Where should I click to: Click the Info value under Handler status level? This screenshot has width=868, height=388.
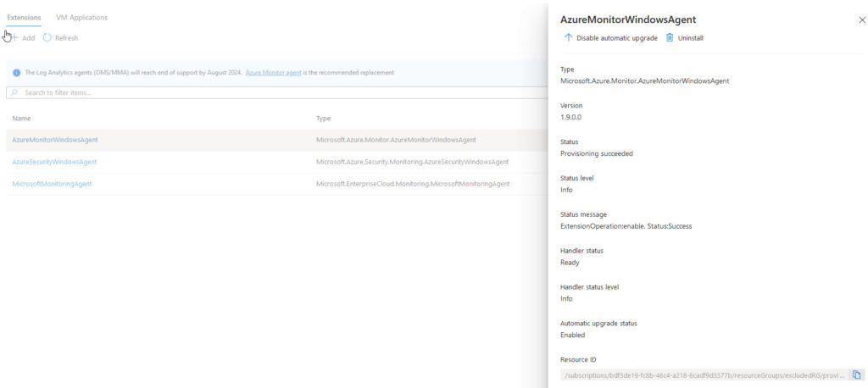coord(566,299)
